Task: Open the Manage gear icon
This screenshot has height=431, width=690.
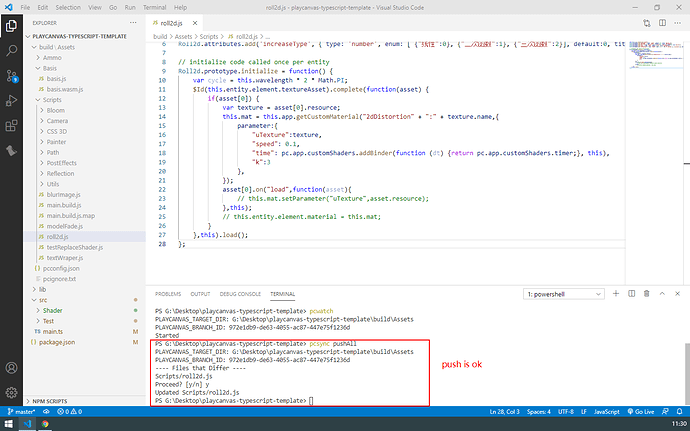Action: pyautogui.click(x=11, y=392)
